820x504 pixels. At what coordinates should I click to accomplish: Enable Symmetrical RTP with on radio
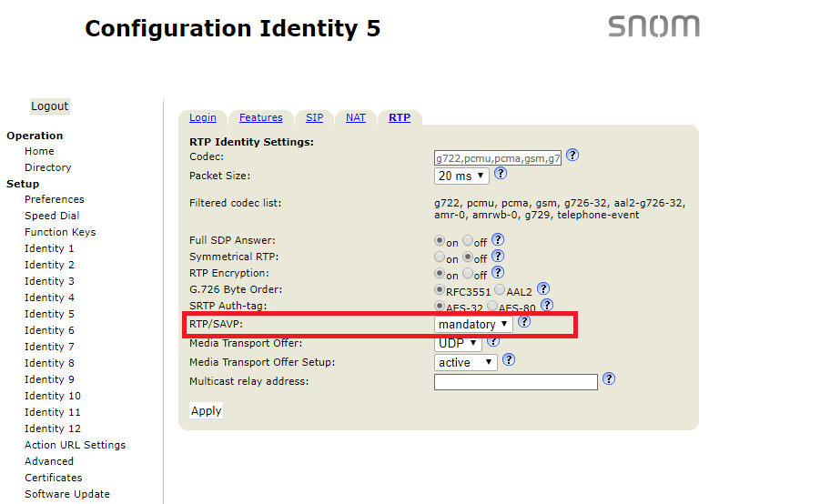pyautogui.click(x=440, y=258)
